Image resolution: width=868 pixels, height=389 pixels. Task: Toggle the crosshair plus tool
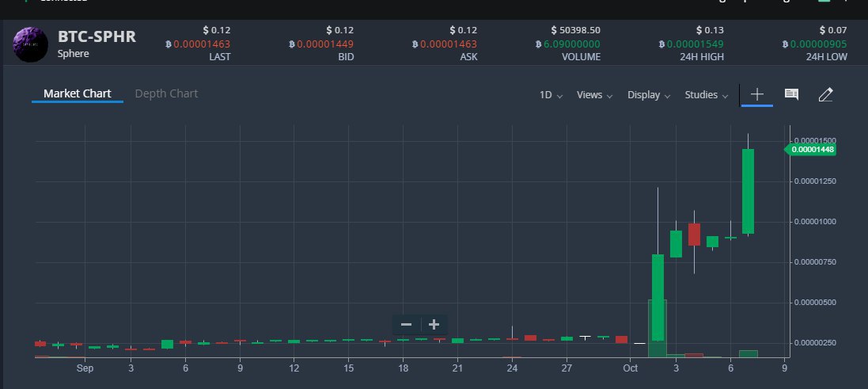point(756,94)
